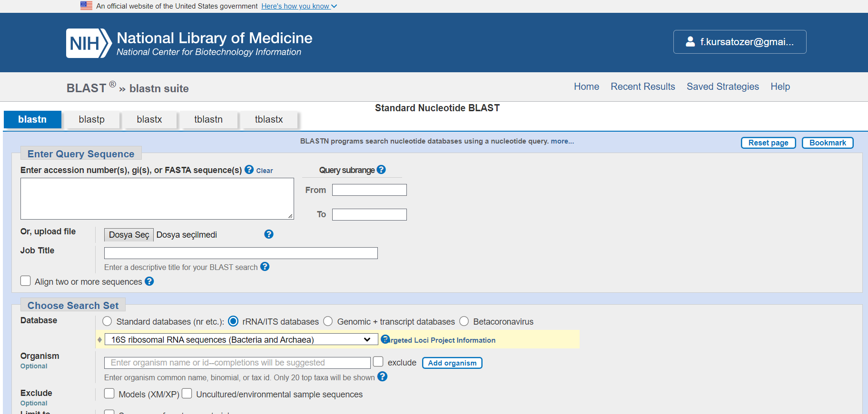
Task: Click Clear link next to sequence label
Action: pos(265,171)
